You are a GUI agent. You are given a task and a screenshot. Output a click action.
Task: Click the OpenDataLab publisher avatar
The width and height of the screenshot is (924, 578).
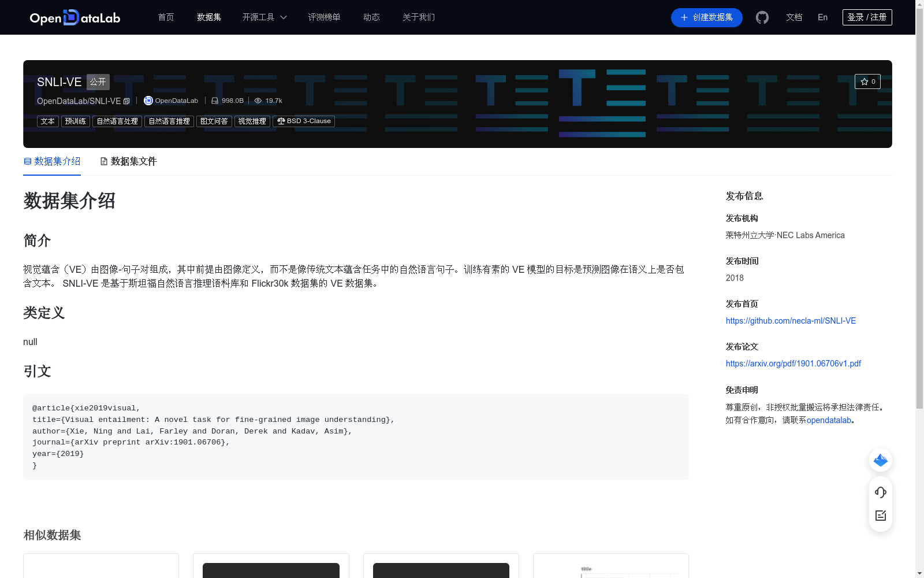[x=148, y=101]
